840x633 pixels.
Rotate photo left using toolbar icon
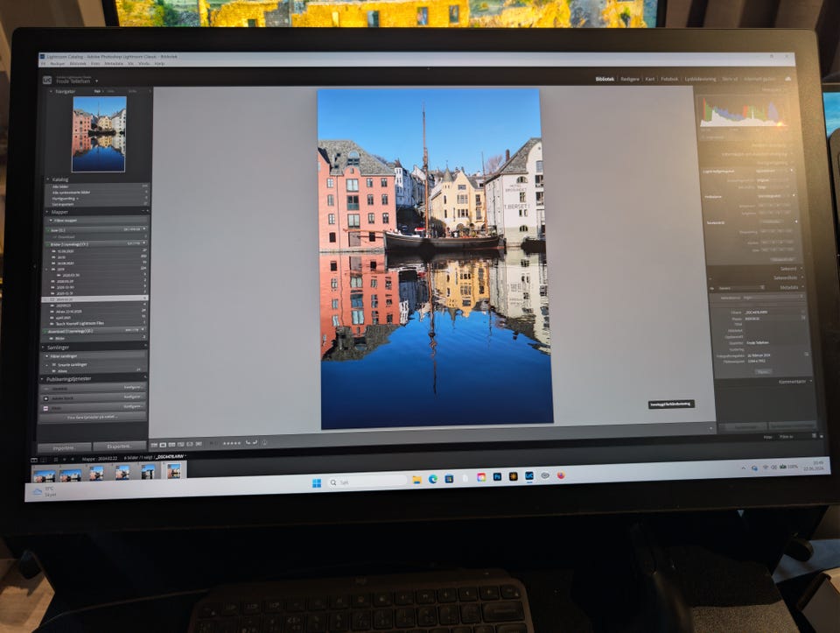coord(248,443)
